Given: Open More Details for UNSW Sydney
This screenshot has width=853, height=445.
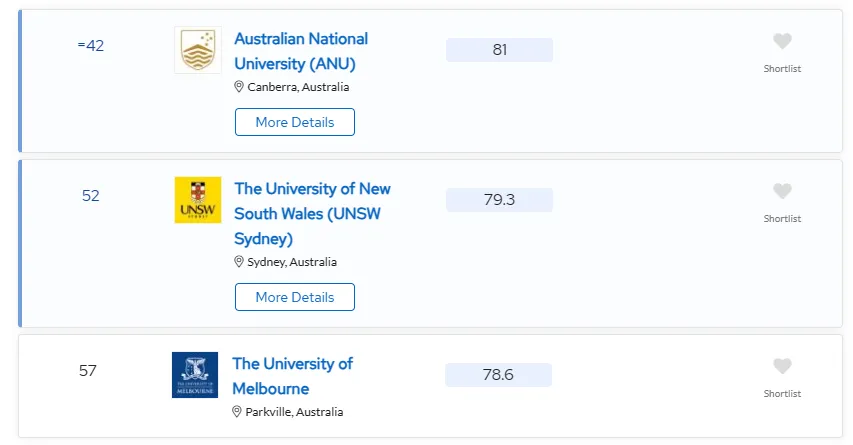Looking at the screenshot, I should (295, 297).
